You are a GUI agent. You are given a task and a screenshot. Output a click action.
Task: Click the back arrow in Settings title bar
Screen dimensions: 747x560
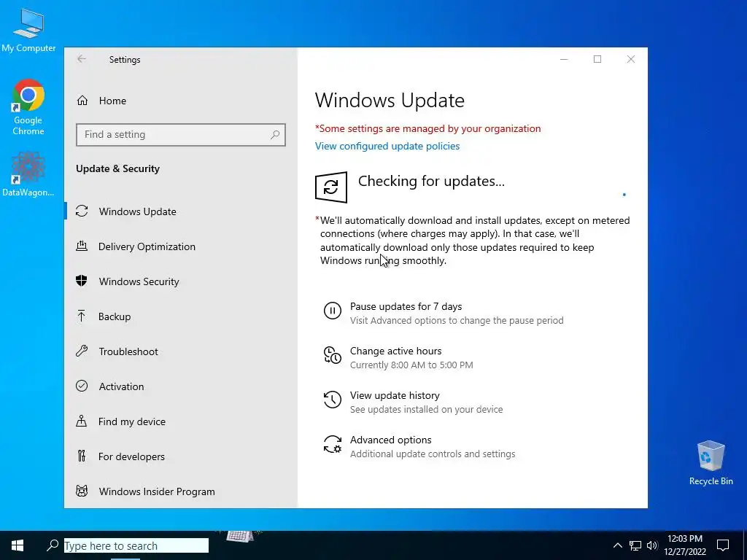pyautogui.click(x=82, y=59)
